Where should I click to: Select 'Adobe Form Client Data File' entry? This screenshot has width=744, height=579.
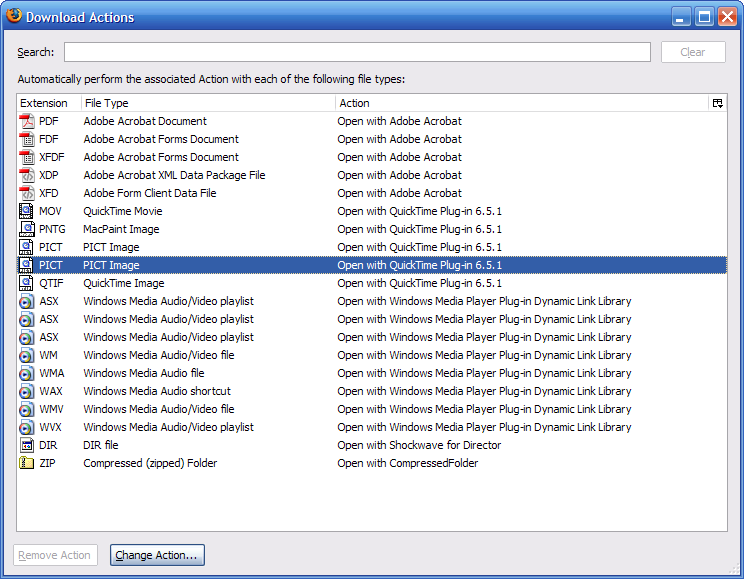tap(150, 193)
